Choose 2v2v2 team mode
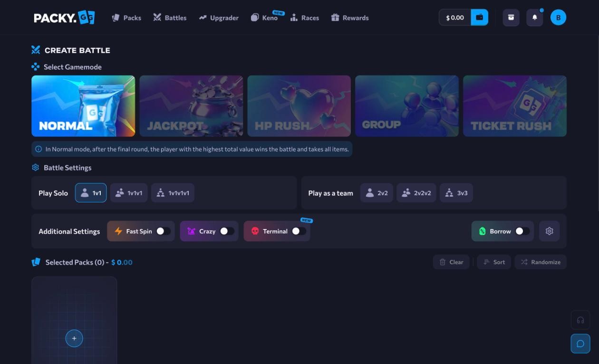Viewport: 599px width, 364px height. coord(416,193)
